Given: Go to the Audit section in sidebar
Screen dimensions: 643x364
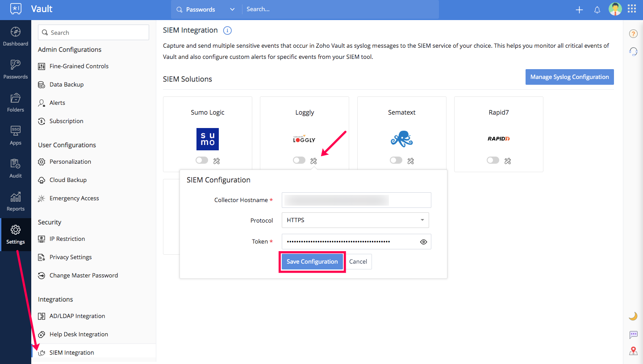Looking at the screenshot, I should pyautogui.click(x=16, y=169).
